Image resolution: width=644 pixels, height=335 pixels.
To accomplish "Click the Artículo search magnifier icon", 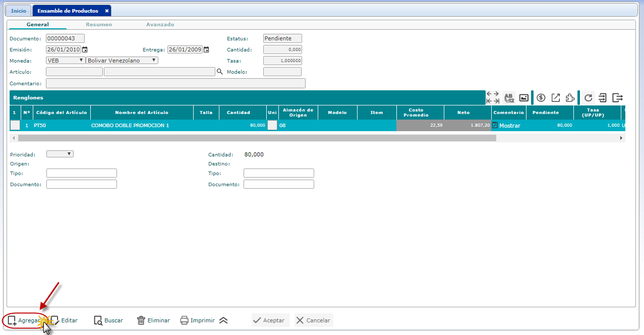I will [x=219, y=72].
